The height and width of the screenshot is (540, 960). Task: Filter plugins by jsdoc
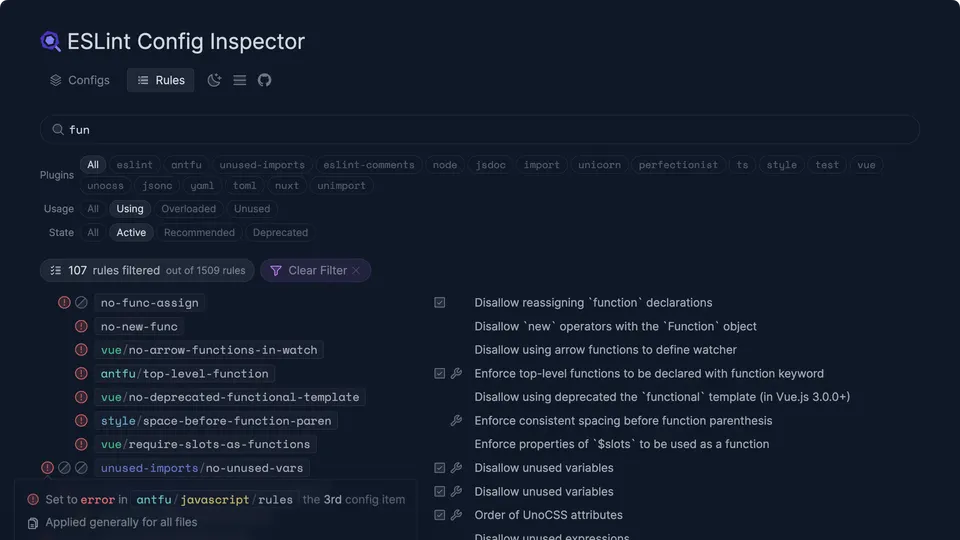(490, 165)
